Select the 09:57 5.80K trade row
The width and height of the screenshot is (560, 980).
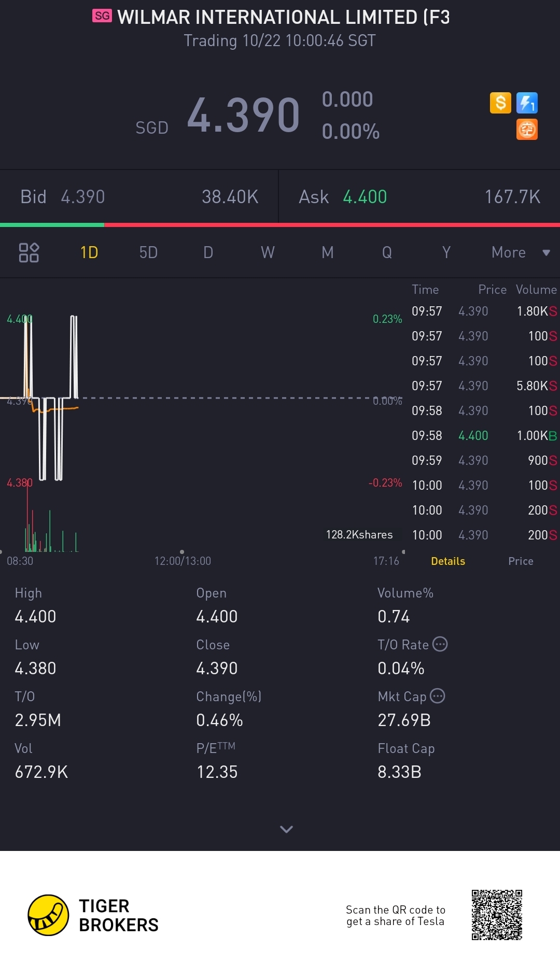click(x=484, y=386)
